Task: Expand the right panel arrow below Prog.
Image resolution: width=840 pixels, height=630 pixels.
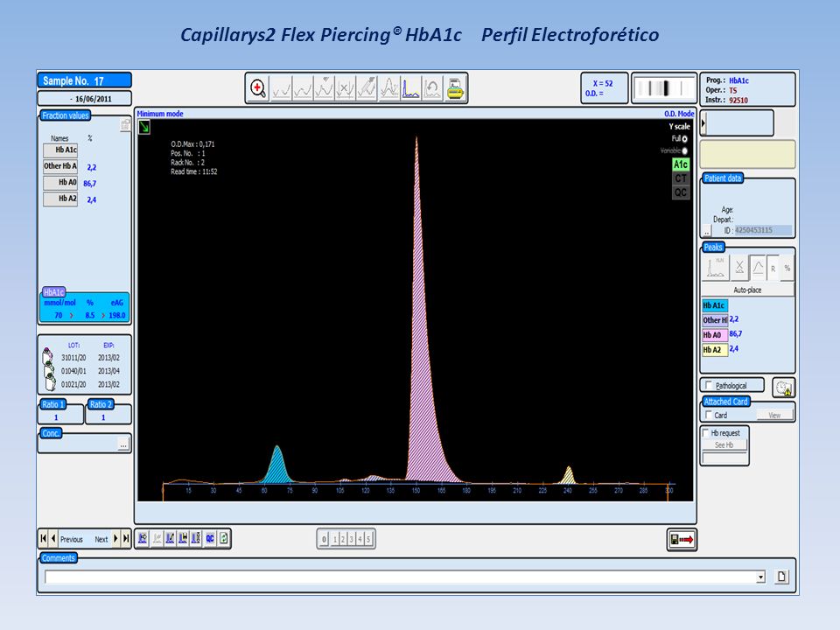Action: pyautogui.click(x=703, y=123)
